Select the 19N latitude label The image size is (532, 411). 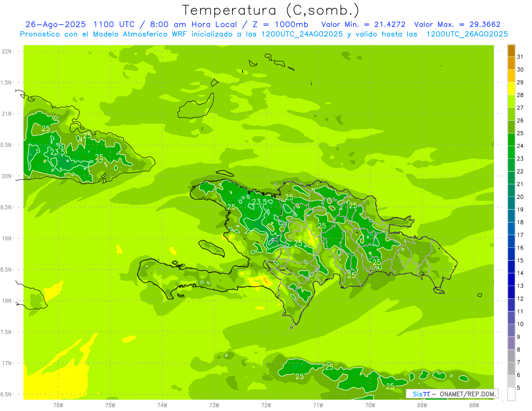7,239
